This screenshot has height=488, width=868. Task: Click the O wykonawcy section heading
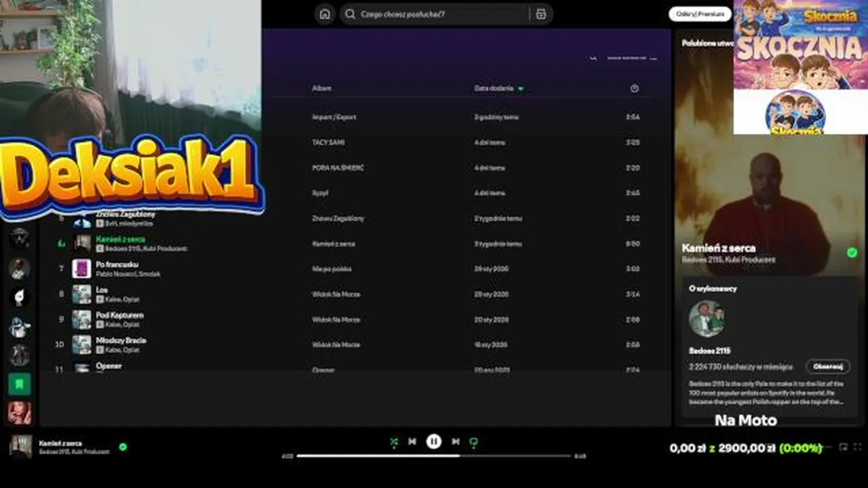pos(713,288)
